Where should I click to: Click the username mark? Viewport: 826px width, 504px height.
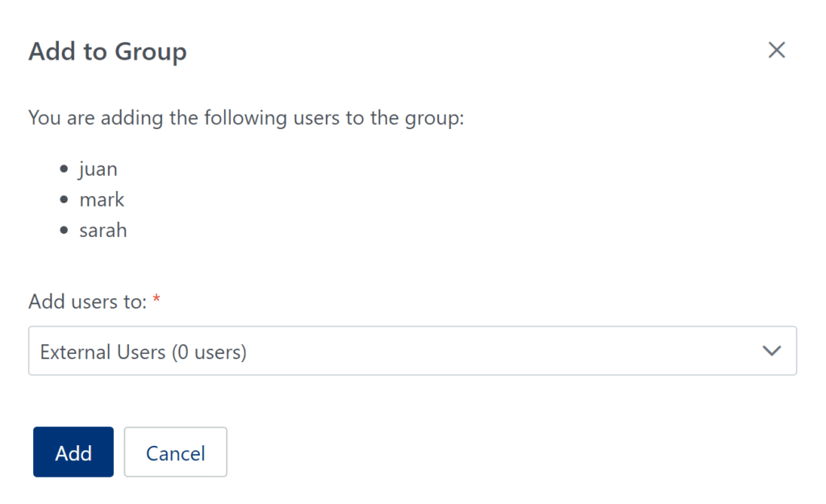102,199
